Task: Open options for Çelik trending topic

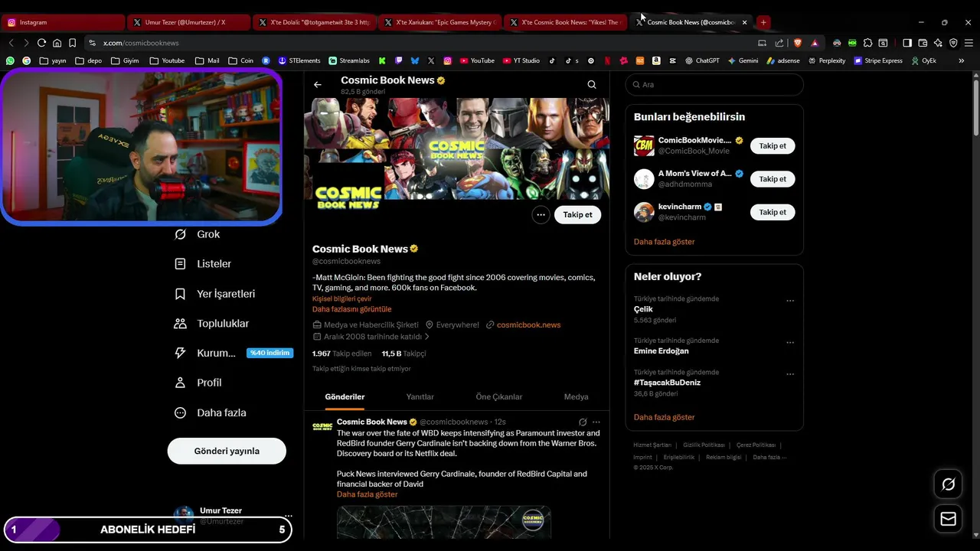Action: tap(790, 301)
